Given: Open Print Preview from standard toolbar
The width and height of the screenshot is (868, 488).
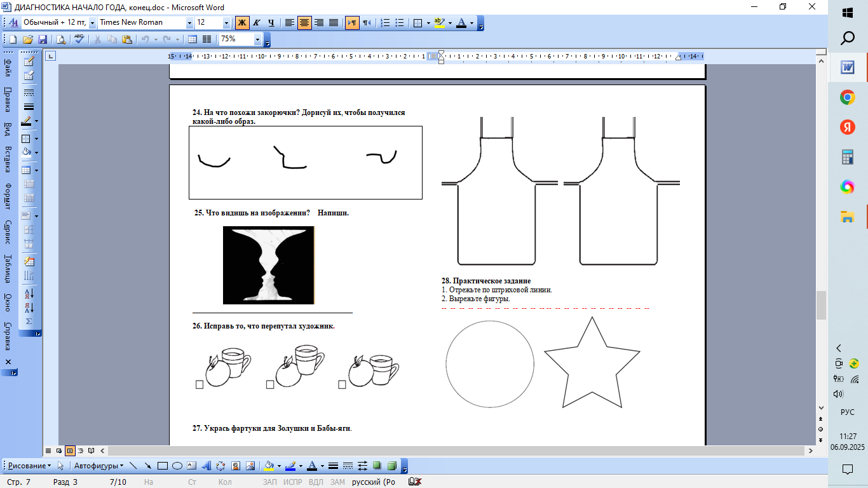Looking at the screenshot, I should [61, 39].
